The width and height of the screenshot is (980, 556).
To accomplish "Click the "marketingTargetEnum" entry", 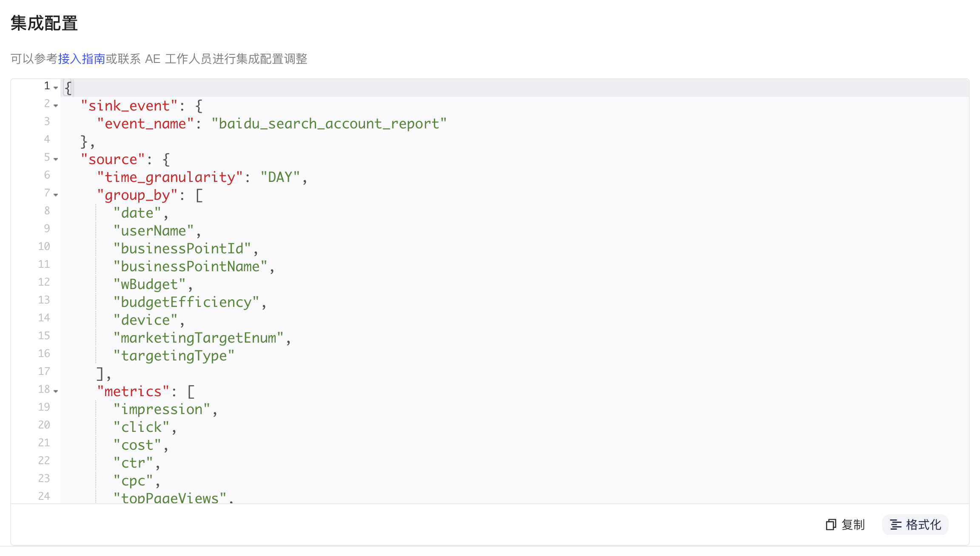I will tap(198, 338).
